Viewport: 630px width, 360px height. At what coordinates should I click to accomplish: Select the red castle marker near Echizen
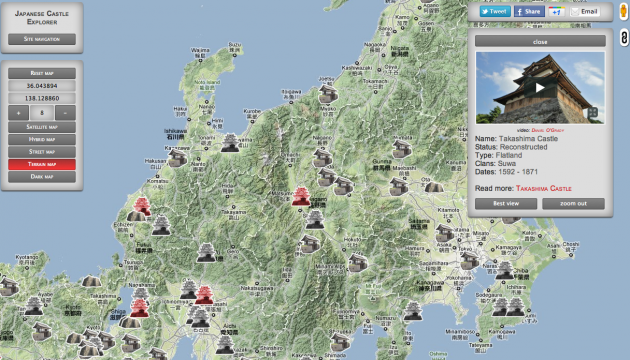click(x=142, y=206)
